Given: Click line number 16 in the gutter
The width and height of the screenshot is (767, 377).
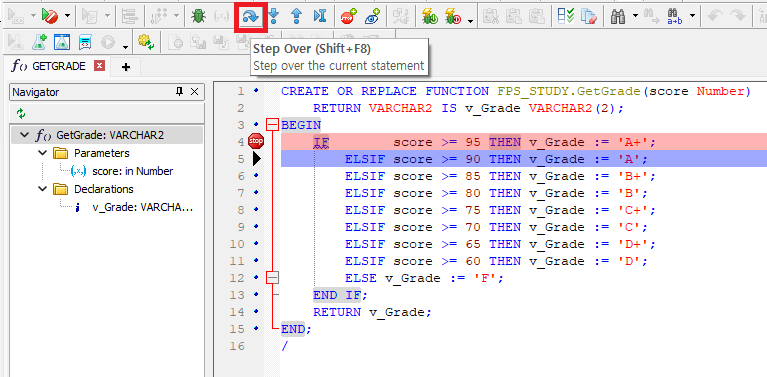Looking at the screenshot, I should (x=237, y=346).
